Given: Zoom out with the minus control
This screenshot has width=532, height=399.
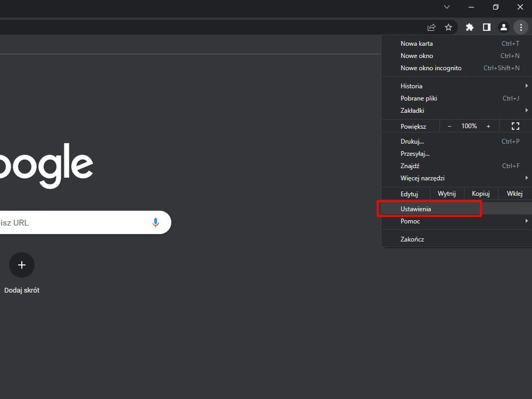Looking at the screenshot, I should click(x=450, y=126).
